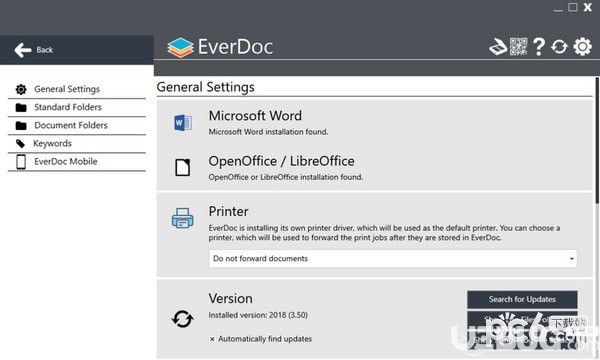Click the 'Printer' section heading
Screen dimensions: 600x360
pyautogui.click(x=228, y=211)
